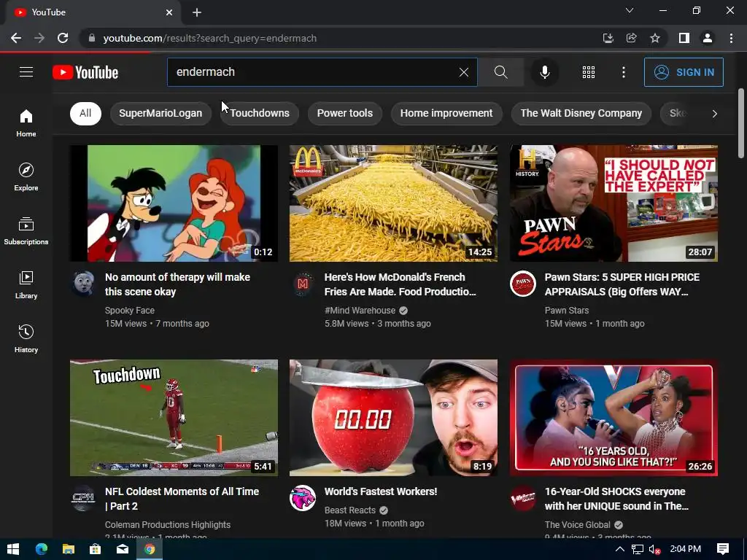Click the magnifier search button

tap(500, 72)
